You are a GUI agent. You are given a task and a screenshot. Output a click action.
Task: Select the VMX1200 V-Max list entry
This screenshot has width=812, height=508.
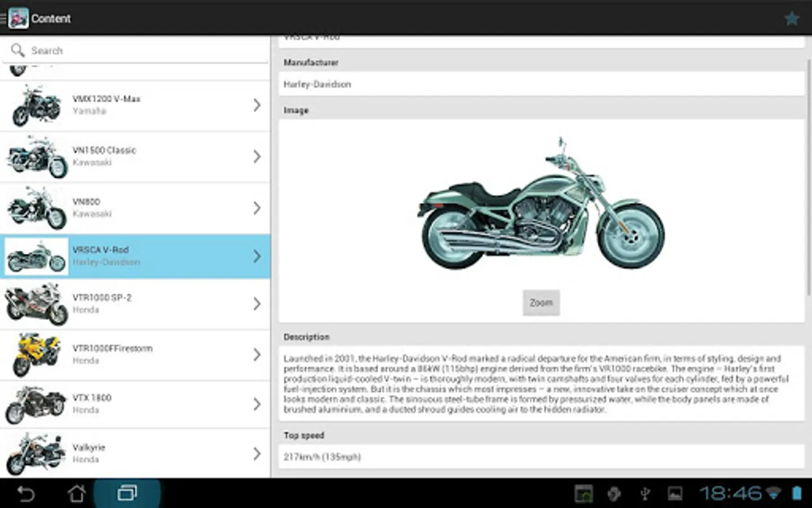(135, 106)
